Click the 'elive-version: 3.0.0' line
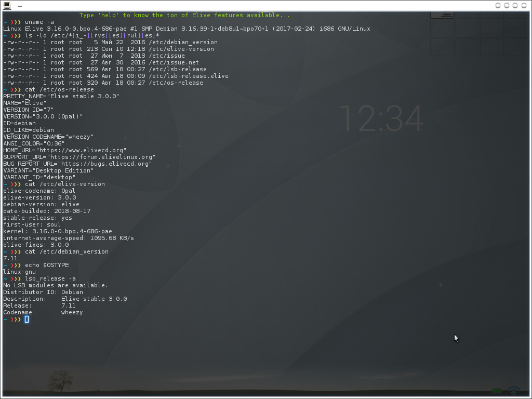The width and height of the screenshot is (532, 399). 39,198
